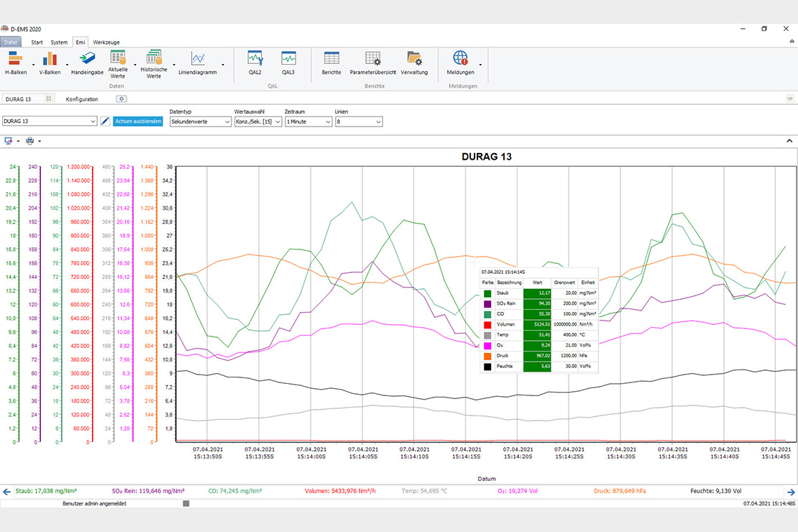Open the Datei menu button

click(x=11, y=42)
